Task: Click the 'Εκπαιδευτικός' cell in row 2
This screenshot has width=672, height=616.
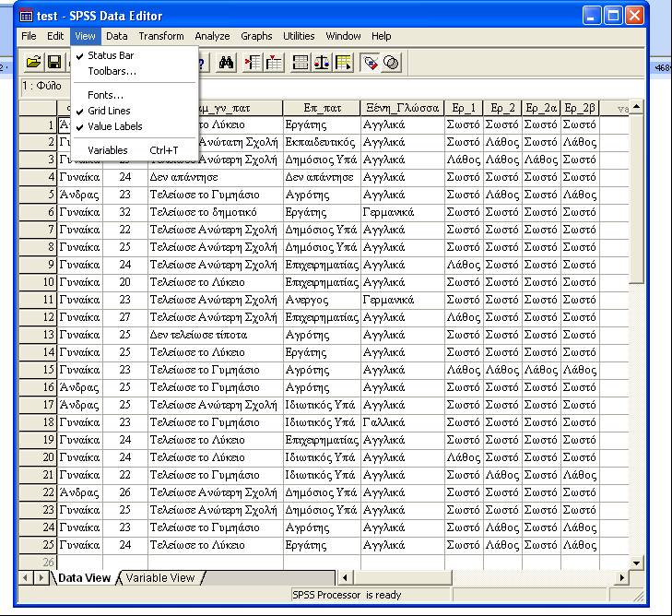Action: [x=322, y=142]
